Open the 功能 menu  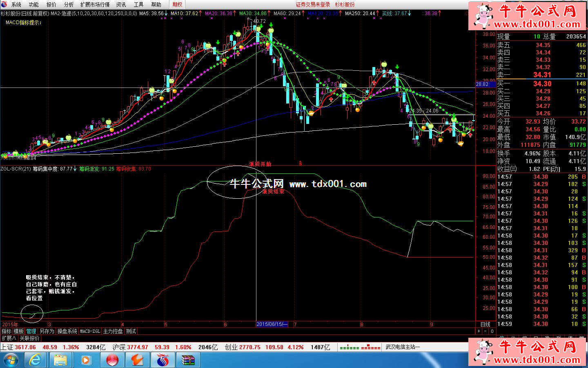[x=34, y=4]
